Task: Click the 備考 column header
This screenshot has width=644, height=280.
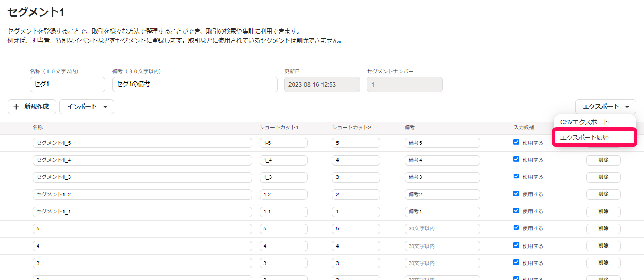Action: click(x=410, y=127)
